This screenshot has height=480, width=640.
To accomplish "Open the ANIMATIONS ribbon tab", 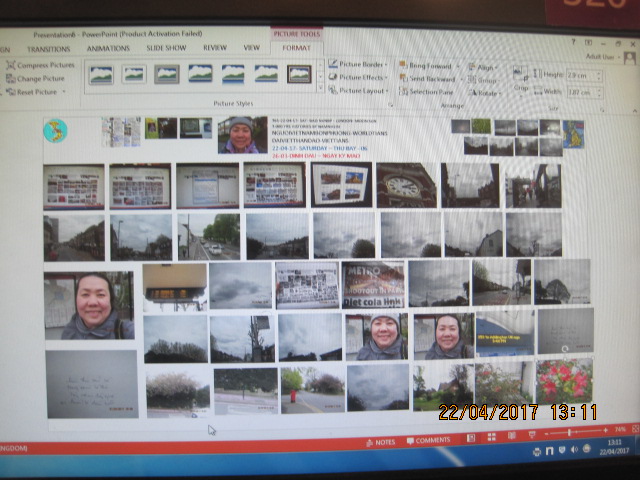I will click(108, 49).
